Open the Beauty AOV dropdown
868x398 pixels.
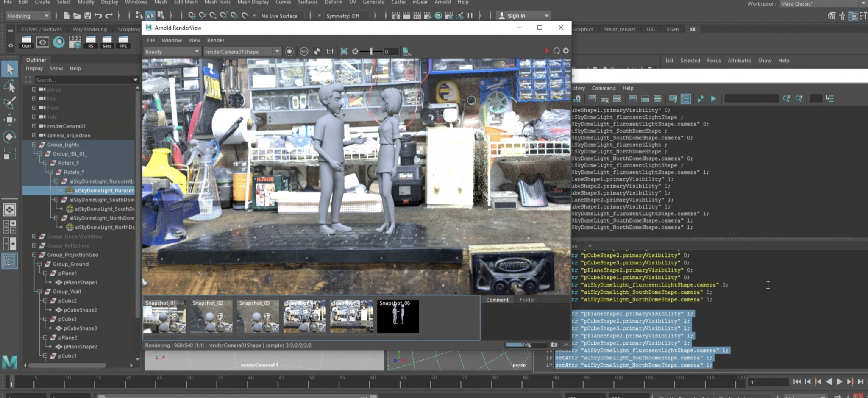tap(172, 52)
